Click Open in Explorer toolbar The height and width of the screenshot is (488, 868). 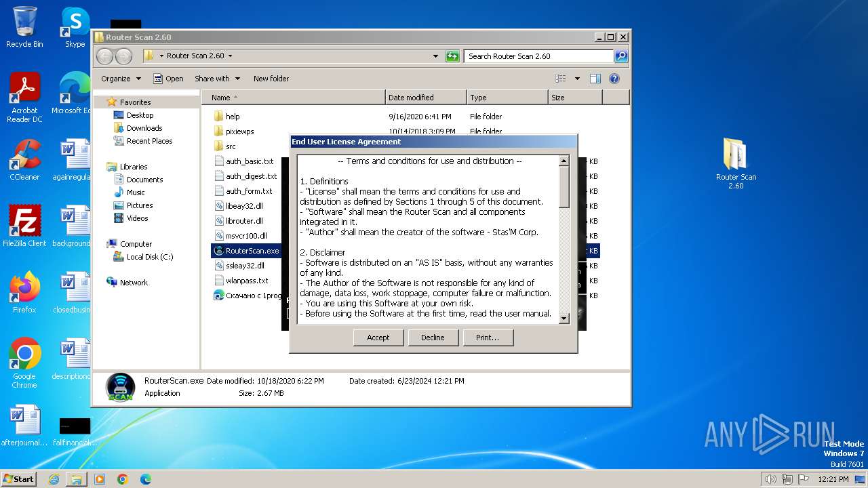click(168, 79)
